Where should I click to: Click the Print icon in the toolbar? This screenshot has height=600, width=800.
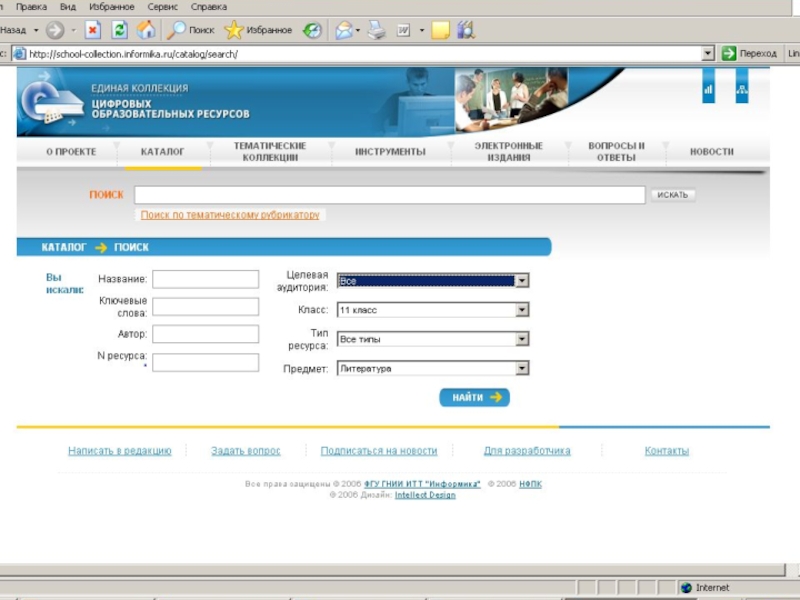click(376, 30)
